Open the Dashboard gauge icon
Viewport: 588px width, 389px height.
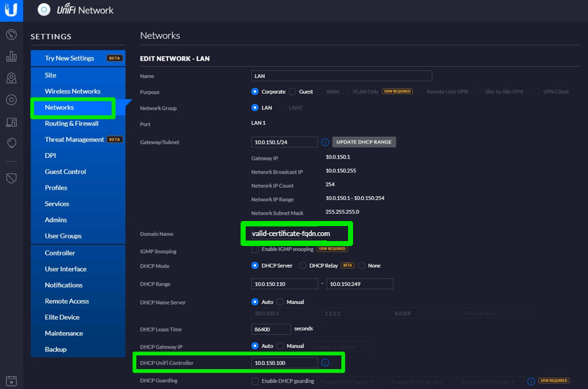pos(11,34)
